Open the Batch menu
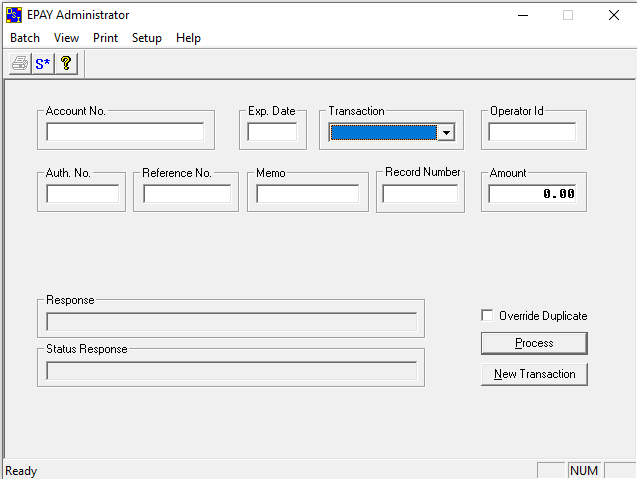Viewport: 637px width, 479px height. pos(25,38)
